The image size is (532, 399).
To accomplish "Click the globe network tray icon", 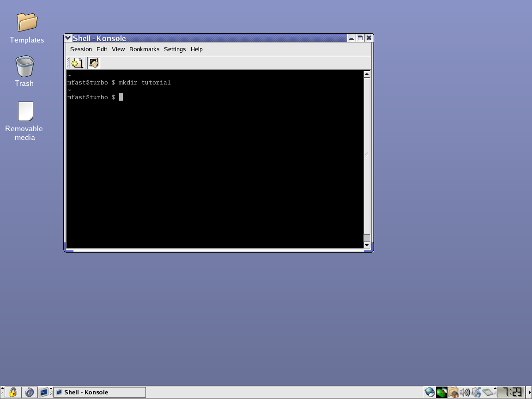I will (429, 392).
